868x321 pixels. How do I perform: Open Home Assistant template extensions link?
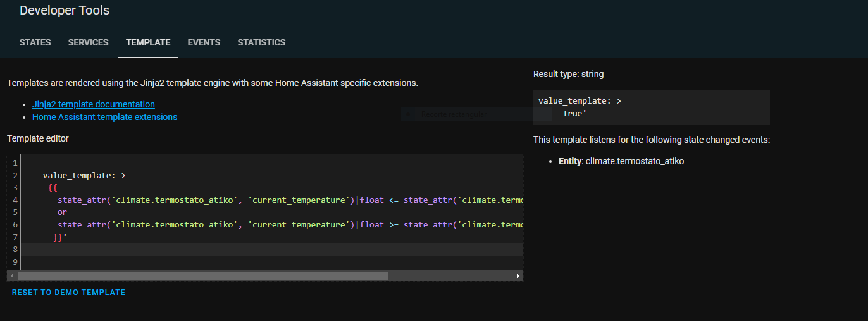(x=104, y=117)
